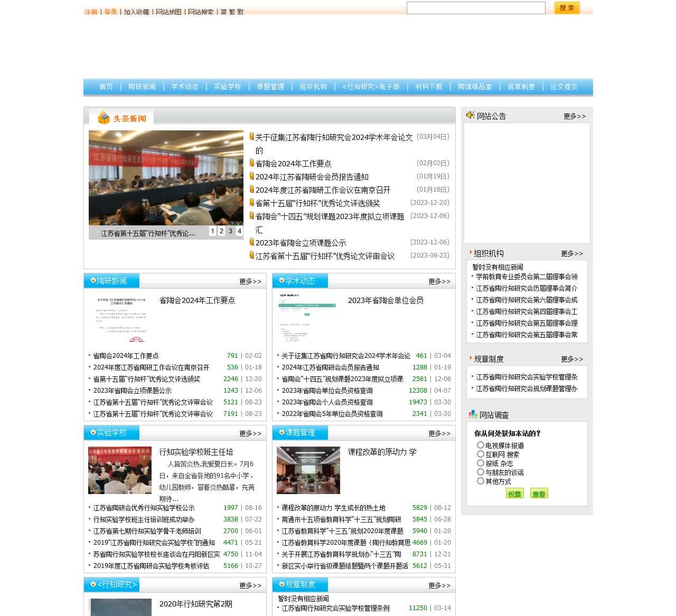The height and width of the screenshot is (616, 676).
Task: Open 南通市十五项省教育科学 news link
Action: [341, 519]
